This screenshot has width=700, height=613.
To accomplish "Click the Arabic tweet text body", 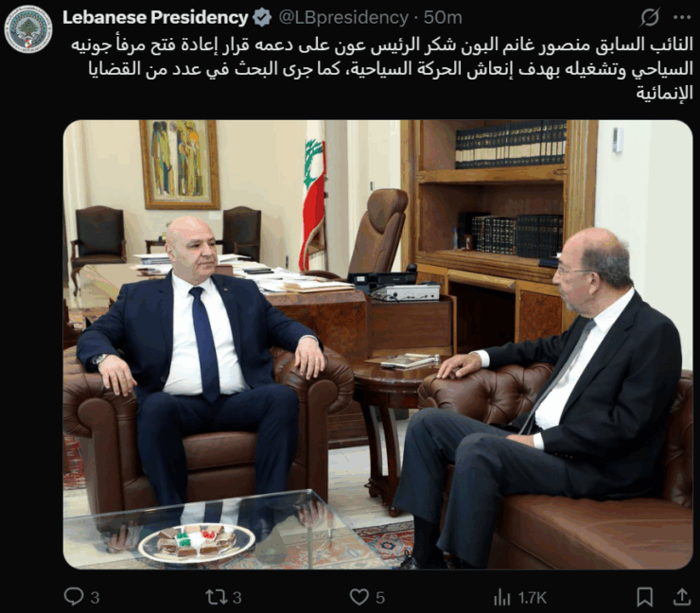I will pos(382,68).
